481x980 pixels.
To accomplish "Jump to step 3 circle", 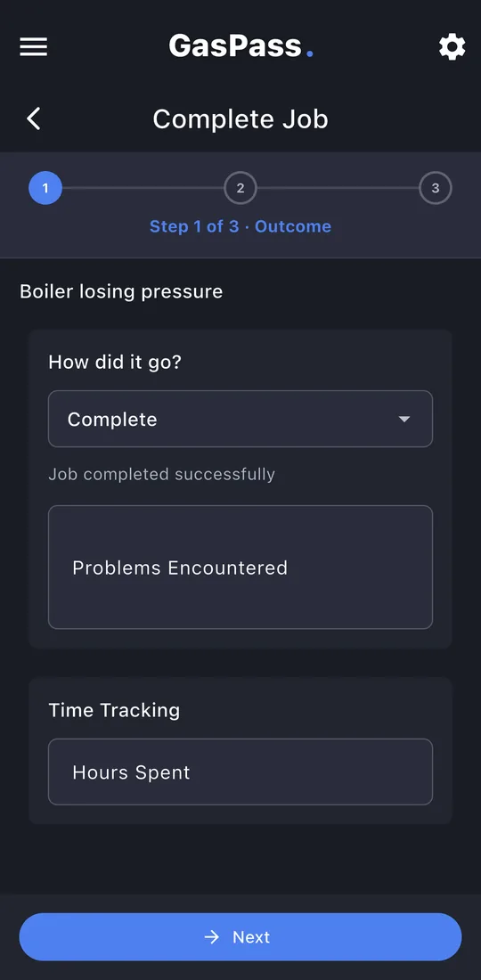I will point(436,188).
